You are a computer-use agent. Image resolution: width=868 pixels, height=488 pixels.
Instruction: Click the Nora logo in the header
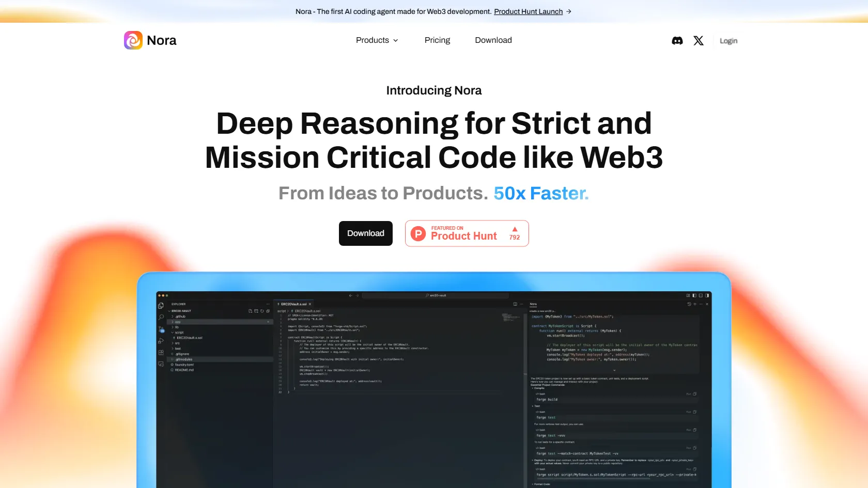click(x=150, y=40)
